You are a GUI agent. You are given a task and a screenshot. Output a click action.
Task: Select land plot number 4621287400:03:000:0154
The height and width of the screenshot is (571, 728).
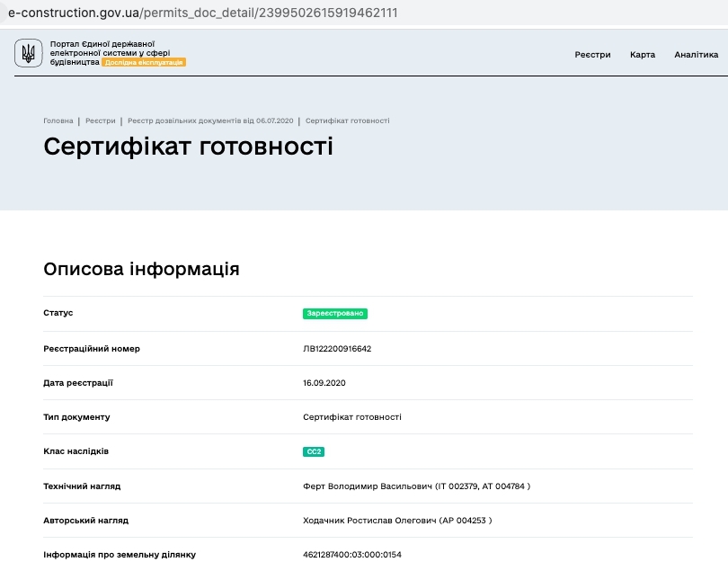(352, 555)
